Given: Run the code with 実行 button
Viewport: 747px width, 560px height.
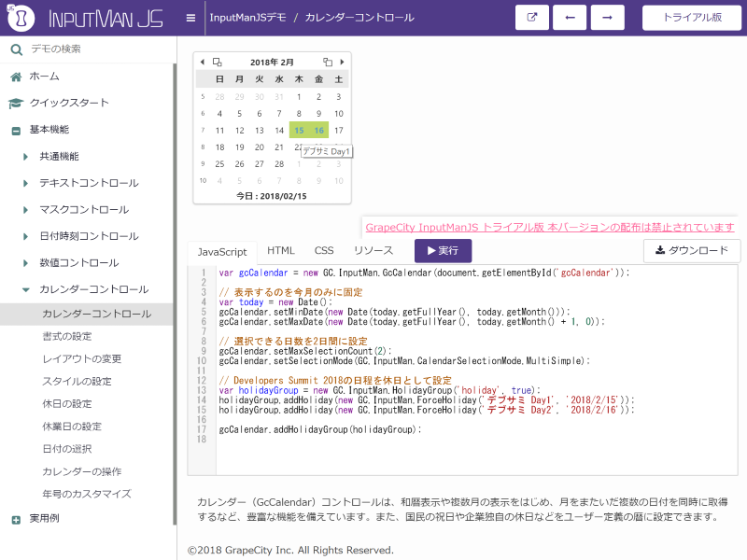Looking at the screenshot, I should click(x=443, y=250).
